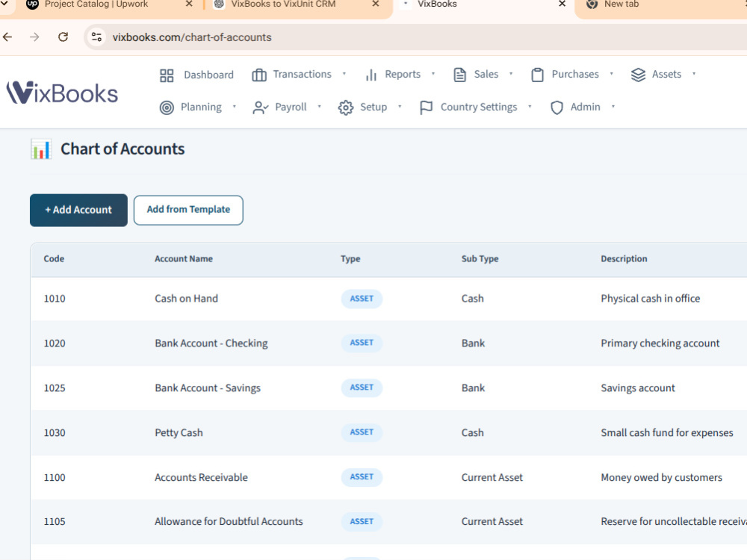Screen dimensions: 747x560
Task: Reload the page with the refresh icon
Action: coord(63,37)
